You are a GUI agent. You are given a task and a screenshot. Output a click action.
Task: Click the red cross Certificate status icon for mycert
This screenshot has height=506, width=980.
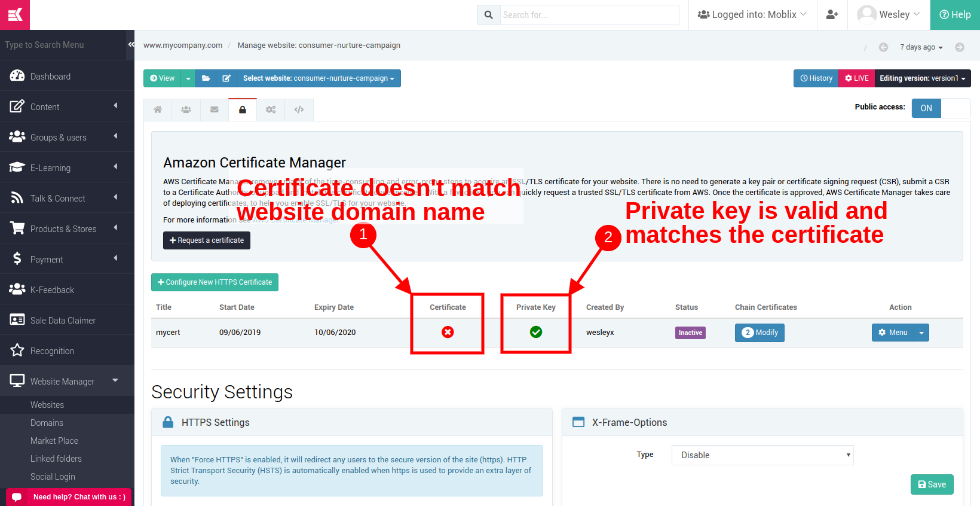click(x=448, y=332)
